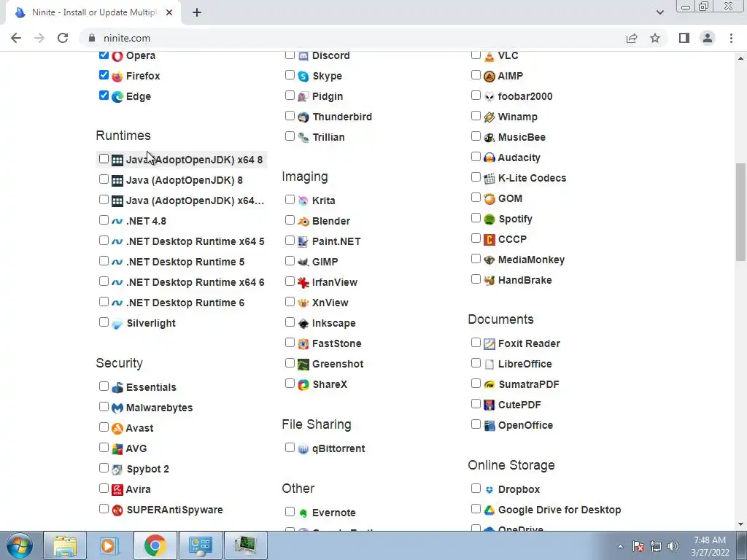Open a new browser tab
The image size is (747, 560).
tap(197, 12)
